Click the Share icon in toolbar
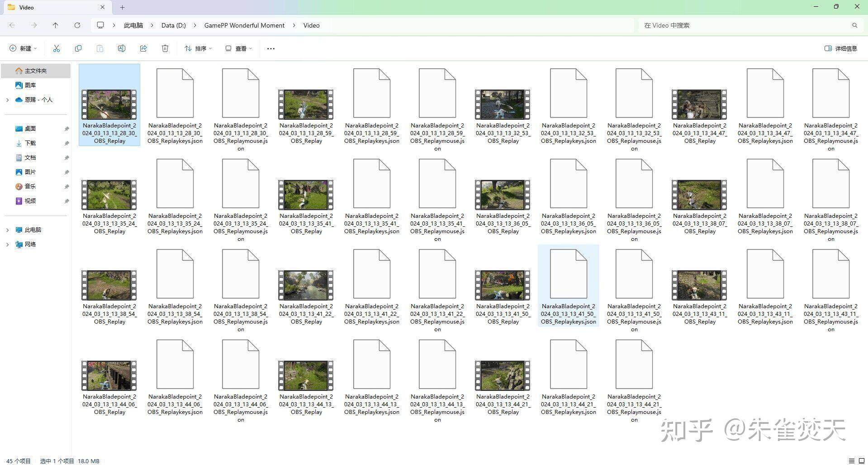868x465 pixels. (143, 48)
